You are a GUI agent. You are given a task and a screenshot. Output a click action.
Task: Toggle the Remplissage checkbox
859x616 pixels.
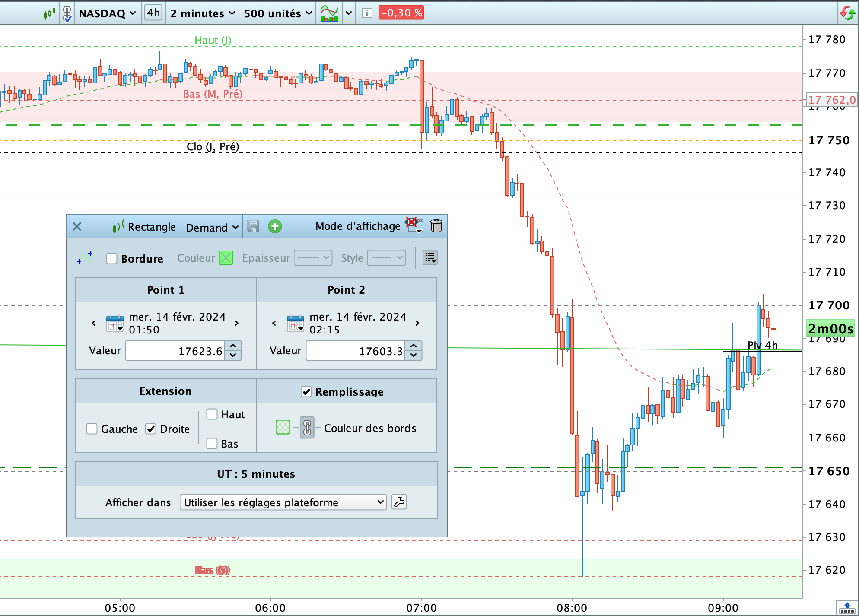coord(306,392)
